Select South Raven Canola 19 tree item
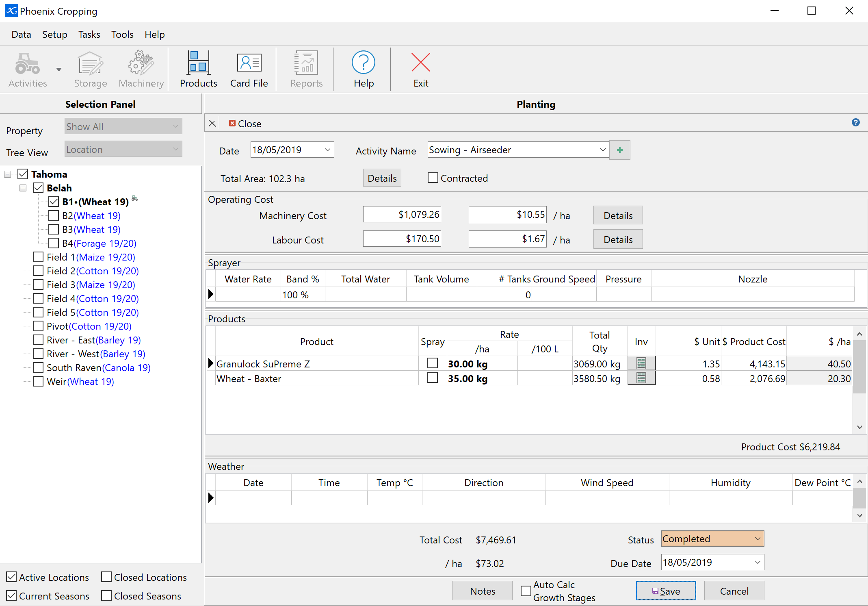Screen dimensions: 868x606 click(x=99, y=367)
